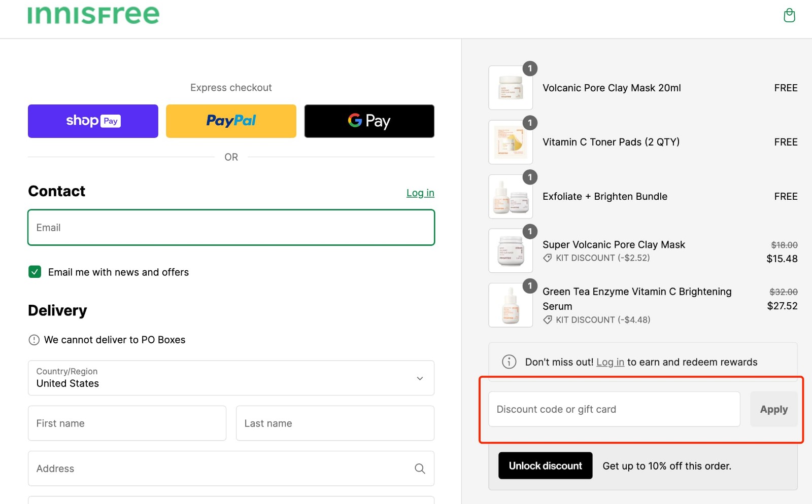
Task: Click the PO Boxes alert icon
Action: 33,340
